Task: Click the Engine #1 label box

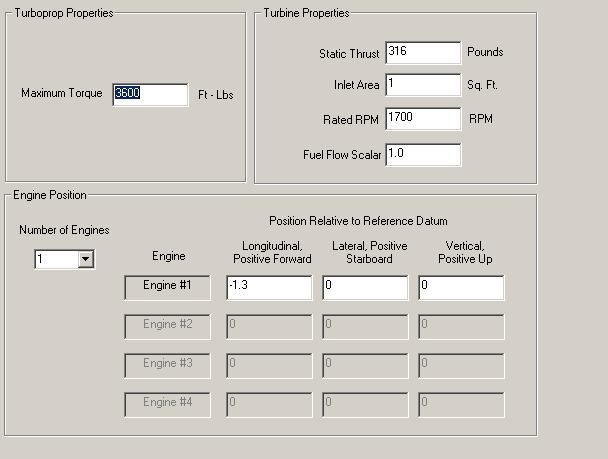Action: pyautogui.click(x=168, y=287)
